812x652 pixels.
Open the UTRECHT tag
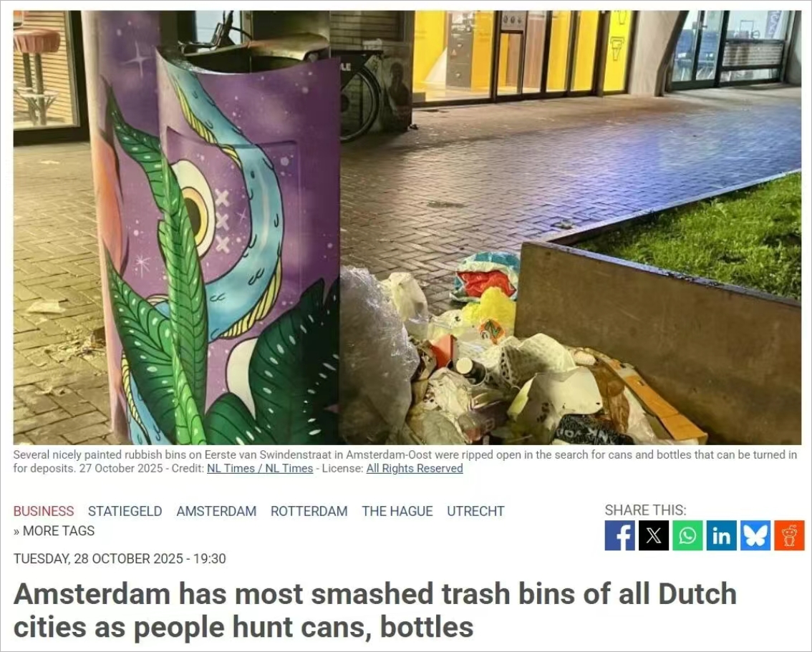[x=475, y=511]
